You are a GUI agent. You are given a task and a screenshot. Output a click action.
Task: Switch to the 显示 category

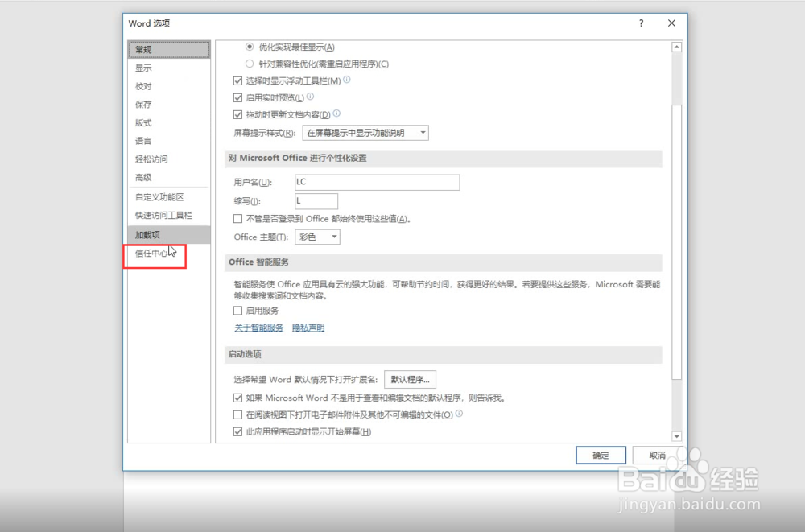point(169,68)
